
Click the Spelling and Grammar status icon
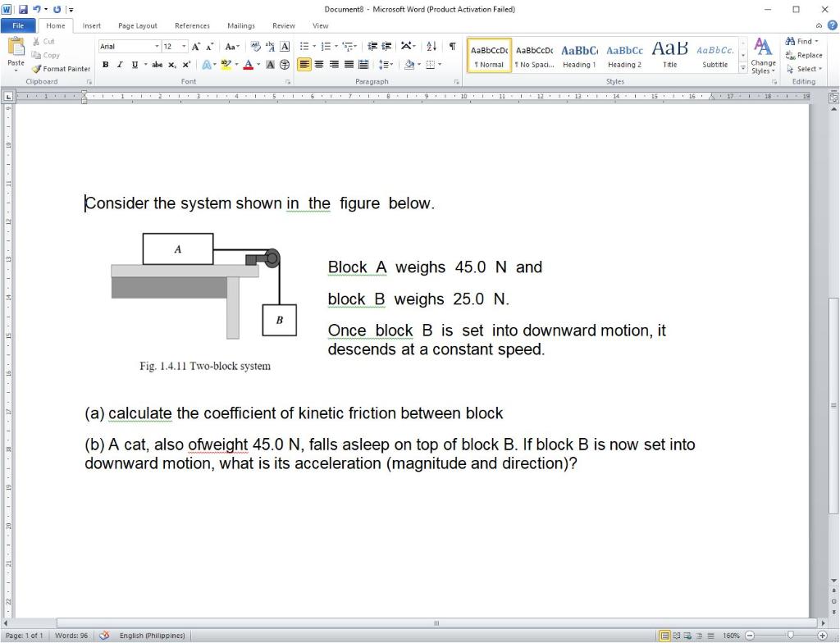[x=103, y=635]
